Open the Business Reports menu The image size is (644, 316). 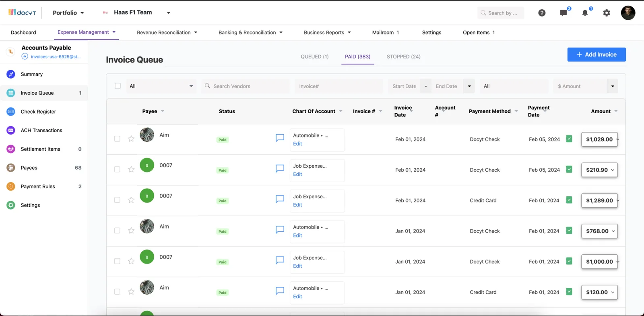point(327,32)
